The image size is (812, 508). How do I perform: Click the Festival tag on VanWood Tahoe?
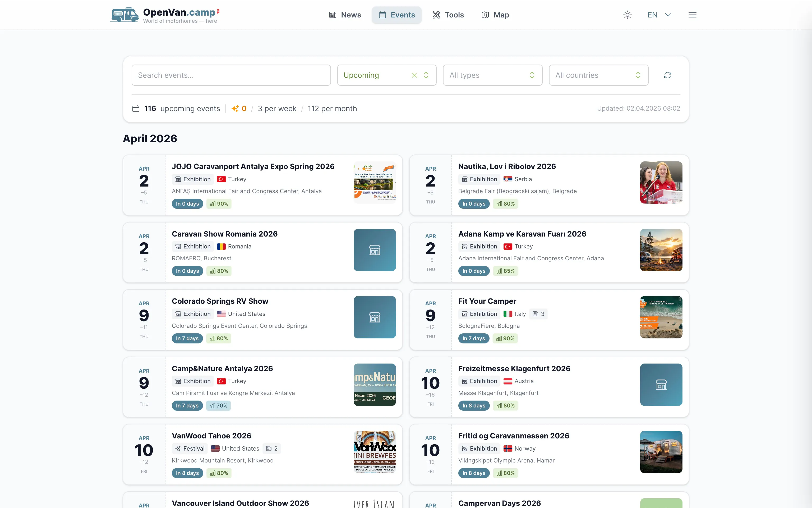coord(190,448)
